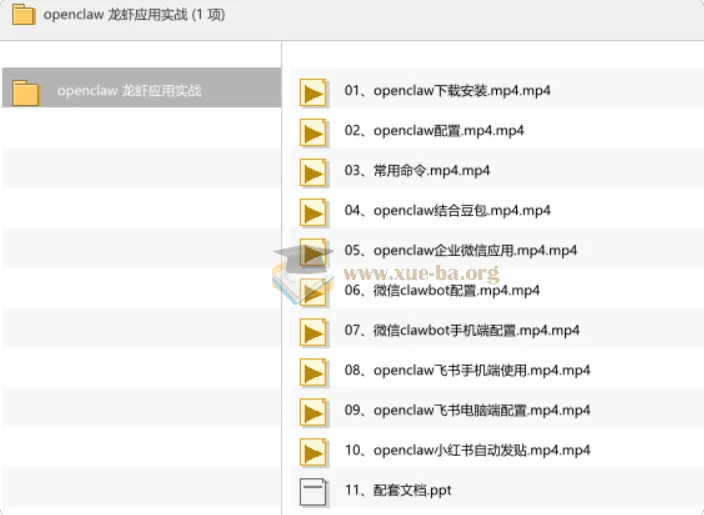Click video icon for 08 openclaw飞书手机端使用

313,372
